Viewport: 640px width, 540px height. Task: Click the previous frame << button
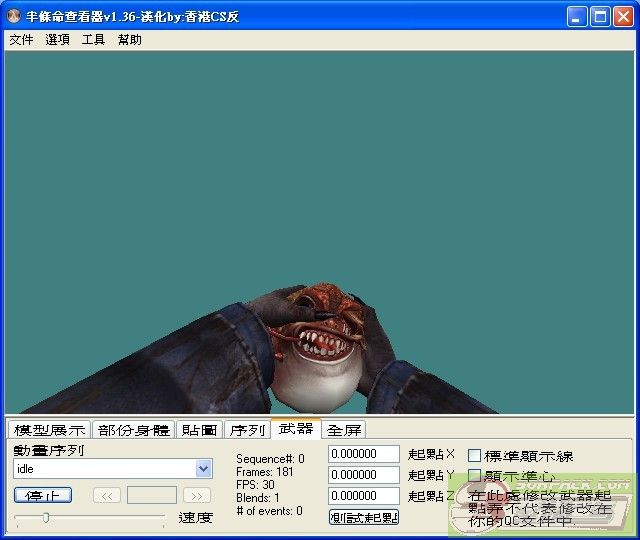coord(107,495)
